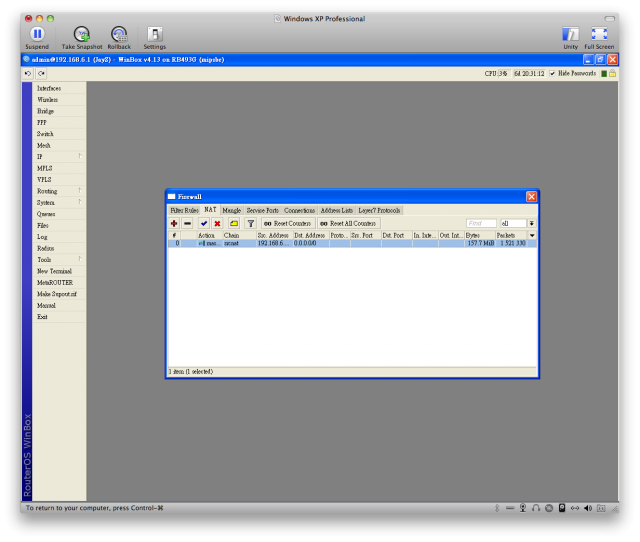Click Exit in the sidebar
The height and width of the screenshot is (542, 640).
[x=59, y=317]
